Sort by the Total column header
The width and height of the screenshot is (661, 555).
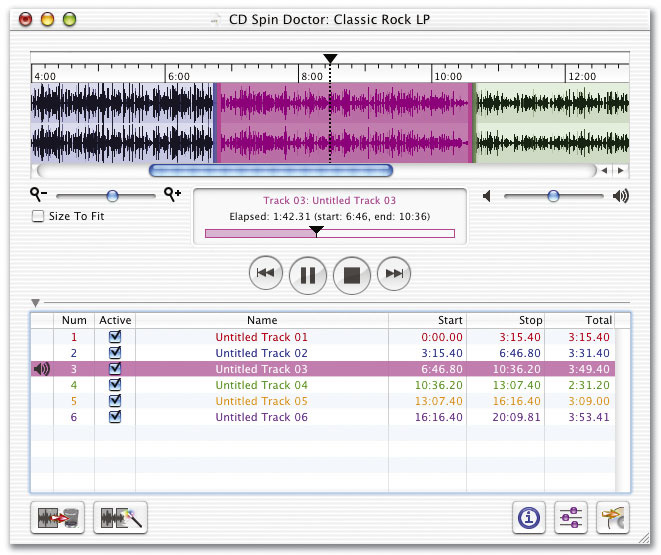coord(580,320)
